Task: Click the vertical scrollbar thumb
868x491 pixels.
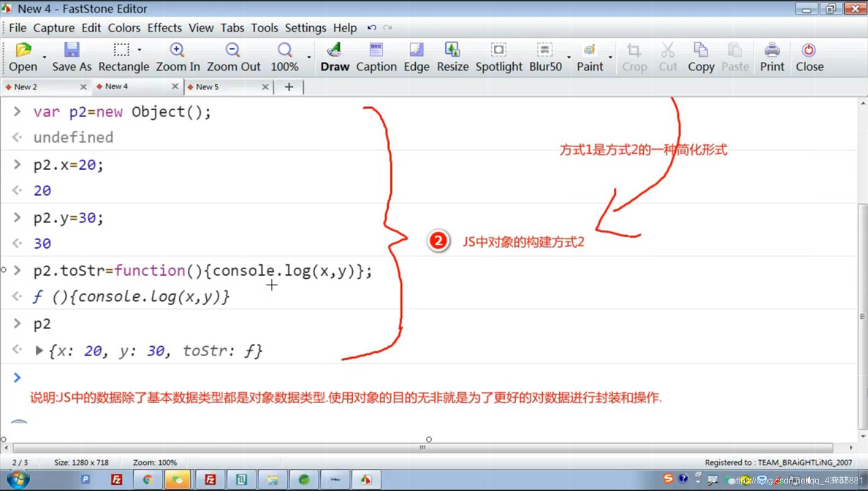Action: (x=863, y=316)
